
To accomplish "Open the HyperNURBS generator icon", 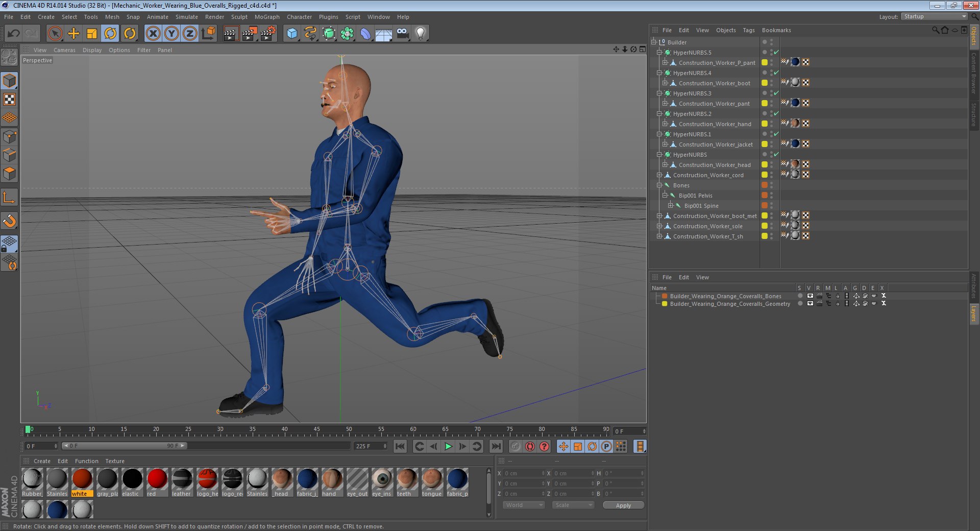I will [x=329, y=34].
